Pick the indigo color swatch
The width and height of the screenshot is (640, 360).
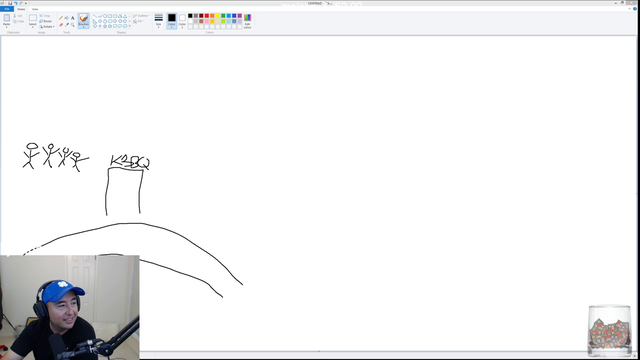[234, 16]
